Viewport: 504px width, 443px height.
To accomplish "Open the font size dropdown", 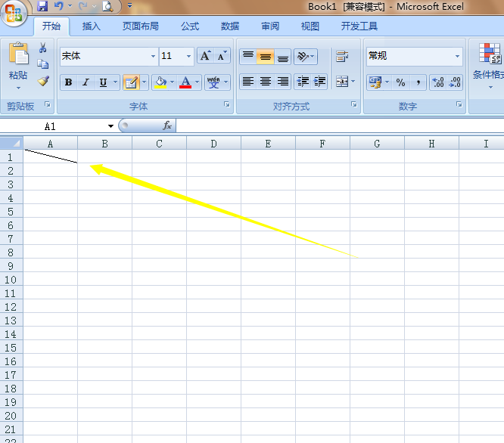I will (x=188, y=56).
